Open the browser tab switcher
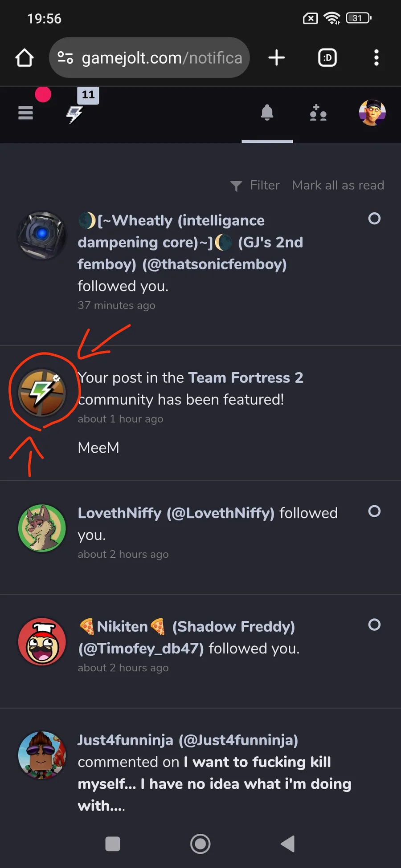The image size is (401, 868). pyautogui.click(x=327, y=58)
